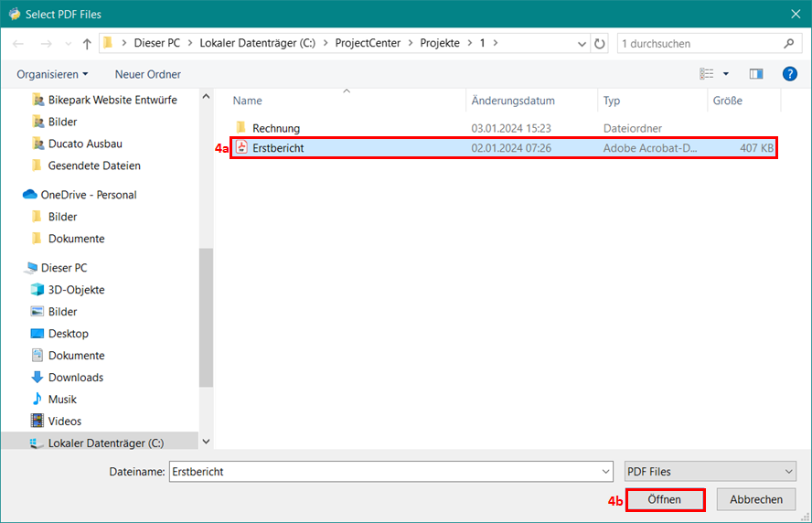The width and height of the screenshot is (812, 523).
Task: Select the Musik folder in sidebar
Action: click(x=62, y=400)
